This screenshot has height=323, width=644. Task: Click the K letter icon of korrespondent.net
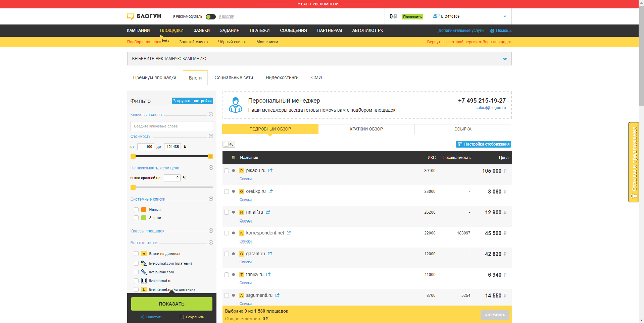pos(241,233)
